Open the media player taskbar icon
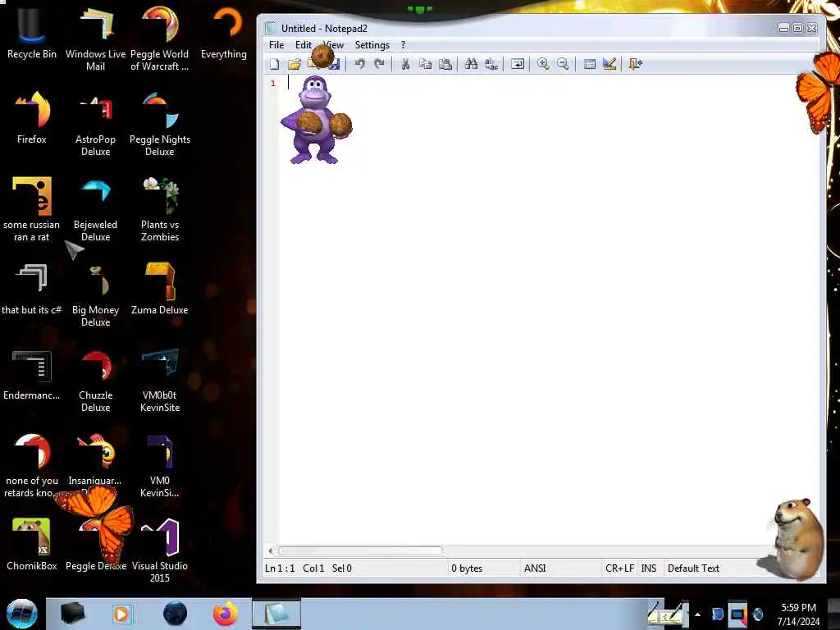The height and width of the screenshot is (630, 840). [121, 614]
